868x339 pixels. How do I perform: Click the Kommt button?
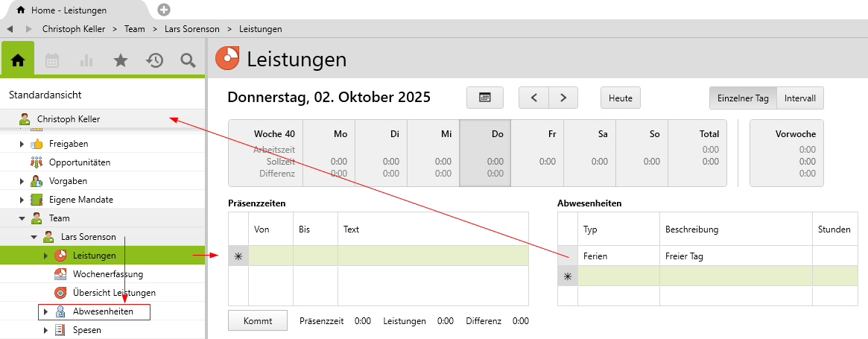click(258, 321)
